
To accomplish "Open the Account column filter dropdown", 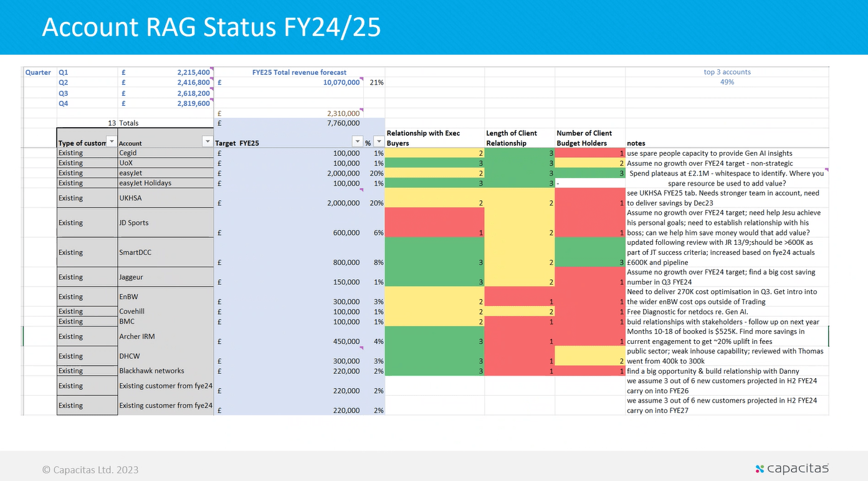I will pos(208,142).
